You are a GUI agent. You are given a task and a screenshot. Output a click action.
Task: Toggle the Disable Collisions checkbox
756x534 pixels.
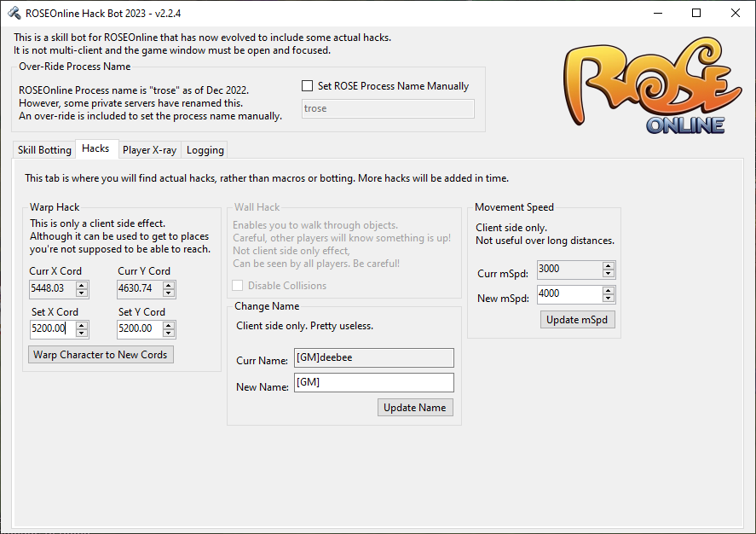coord(237,286)
